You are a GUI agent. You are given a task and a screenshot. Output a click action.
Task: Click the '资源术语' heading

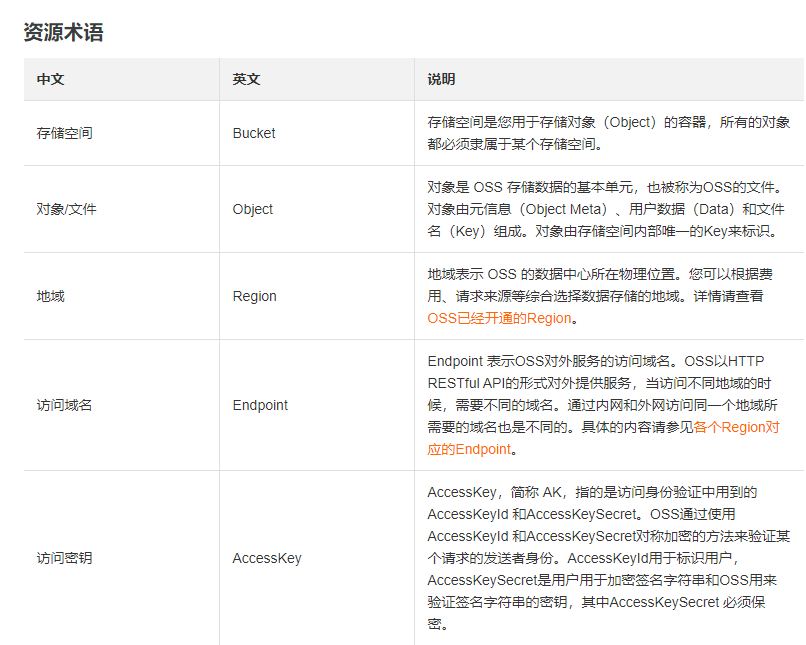(64, 32)
